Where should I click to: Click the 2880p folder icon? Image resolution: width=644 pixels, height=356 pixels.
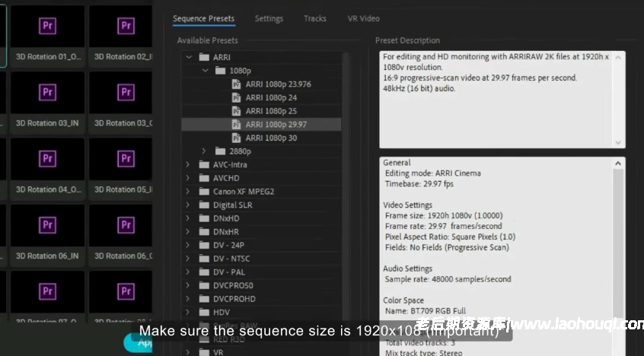[221, 151]
